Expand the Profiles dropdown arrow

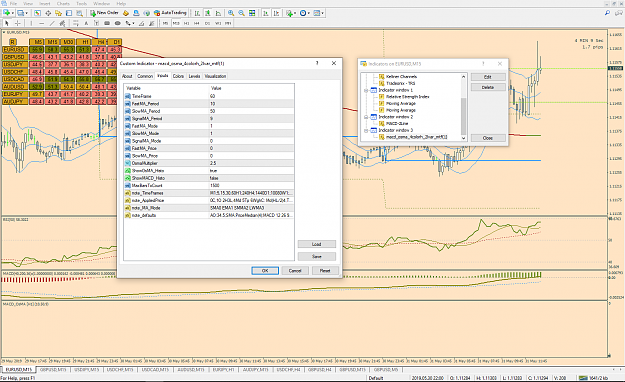pyautogui.click(x=27, y=13)
